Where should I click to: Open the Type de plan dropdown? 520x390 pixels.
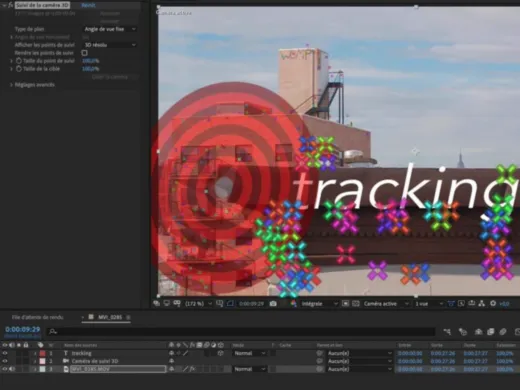110,29
